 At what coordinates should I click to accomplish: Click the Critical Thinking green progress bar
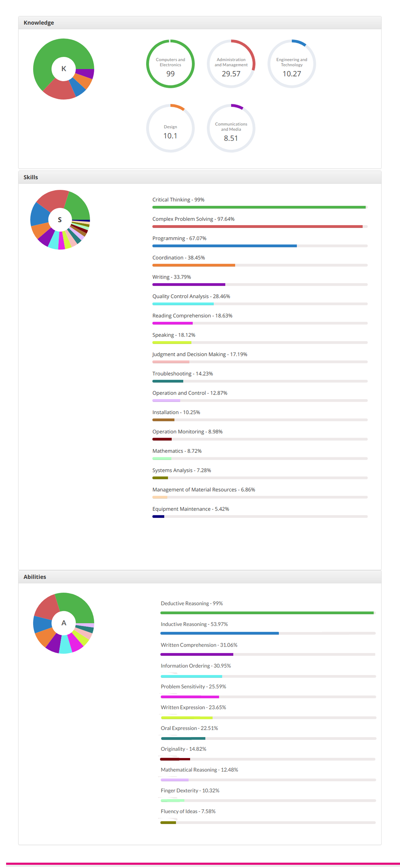click(x=260, y=207)
